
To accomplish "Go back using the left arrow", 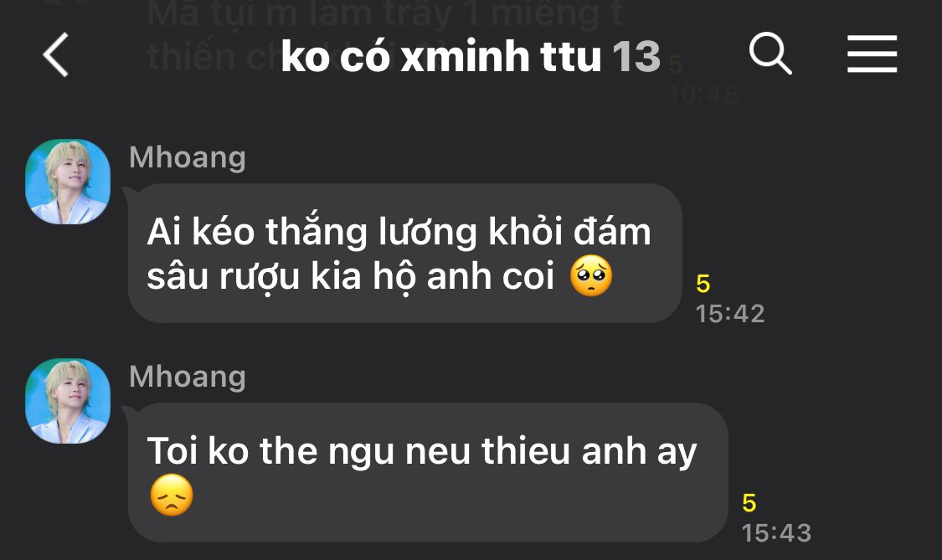I will coord(56,55).
